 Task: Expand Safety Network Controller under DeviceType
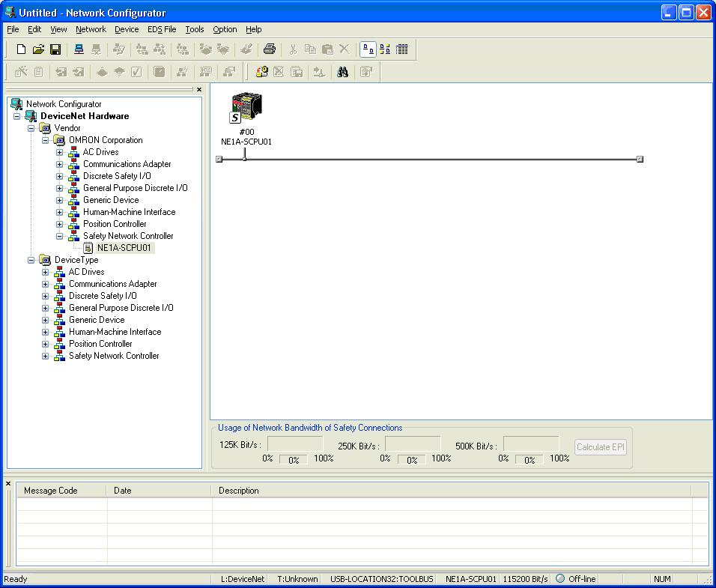click(45, 356)
